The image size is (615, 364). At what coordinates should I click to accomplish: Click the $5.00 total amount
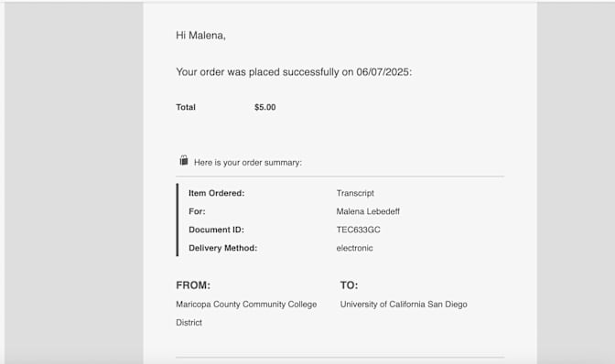[265, 107]
